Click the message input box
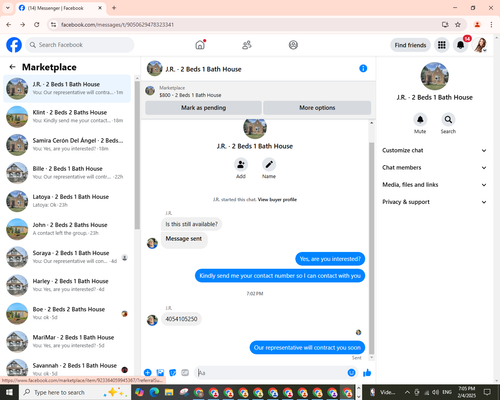Screen dimensions: 500x400 click(271, 373)
